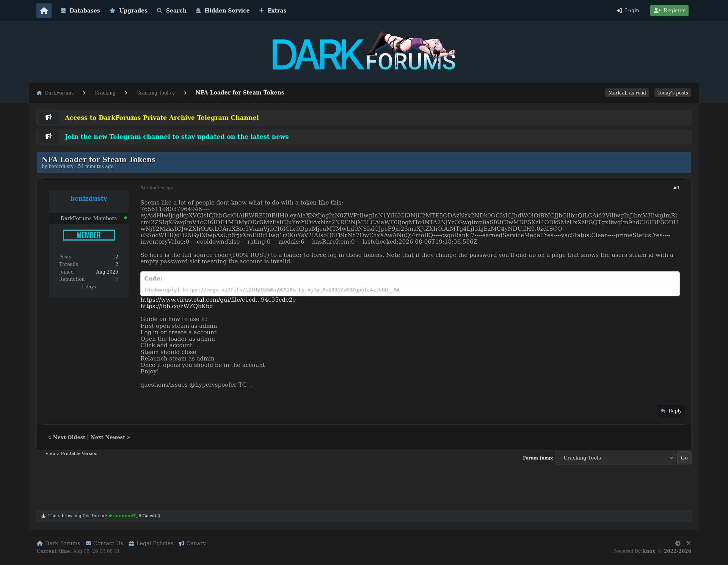Expand the Cracking Tools breadcrumb dropdown arrow

coord(174,94)
